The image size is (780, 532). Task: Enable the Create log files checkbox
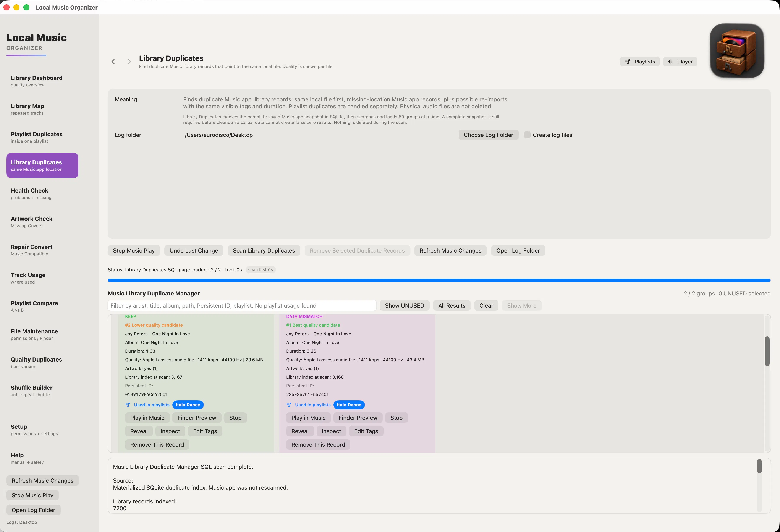pos(527,135)
